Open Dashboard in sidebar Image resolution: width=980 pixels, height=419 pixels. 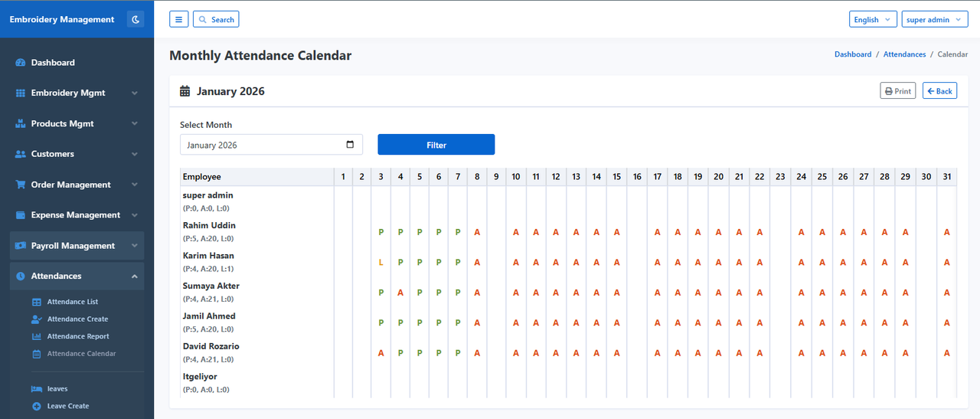click(77, 63)
